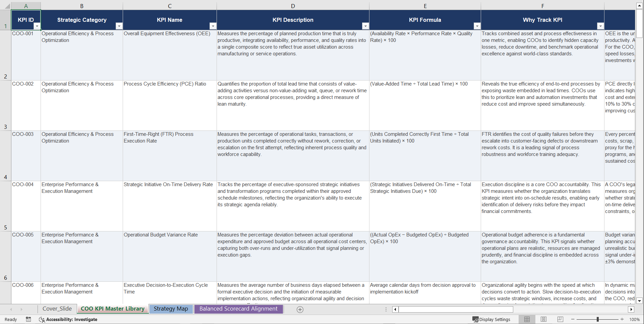The image size is (644, 324).
Task: Open the Strategic Category filter dropdown
Action: point(119,26)
